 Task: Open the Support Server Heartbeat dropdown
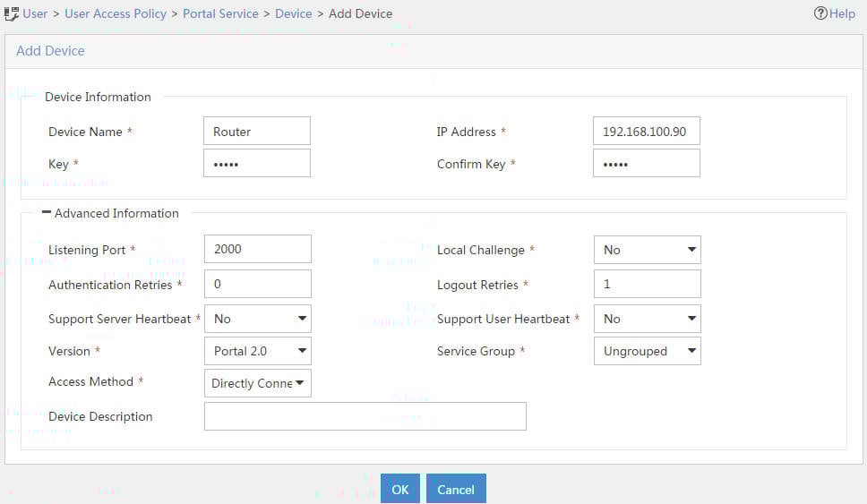tap(258, 319)
